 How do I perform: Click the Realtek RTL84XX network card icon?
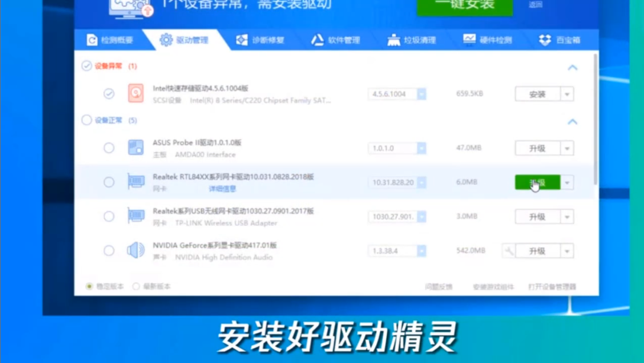(x=135, y=181)
